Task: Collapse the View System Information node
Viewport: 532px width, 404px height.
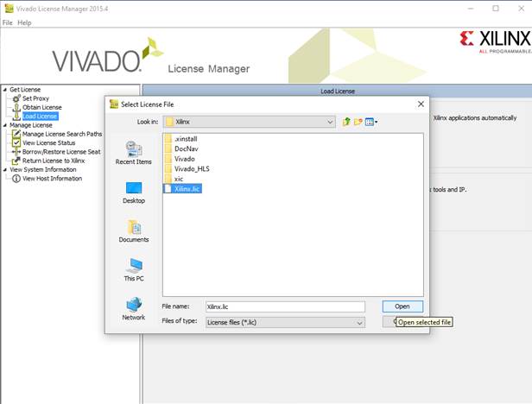Action: pos(5,169)
